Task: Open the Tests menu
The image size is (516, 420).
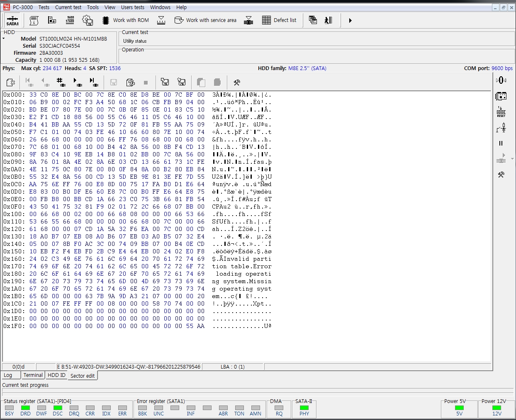Action: coord(44,7)
